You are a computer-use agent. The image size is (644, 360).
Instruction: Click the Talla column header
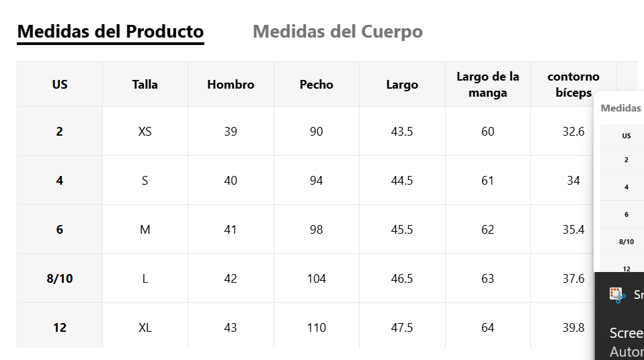(145, 84)
